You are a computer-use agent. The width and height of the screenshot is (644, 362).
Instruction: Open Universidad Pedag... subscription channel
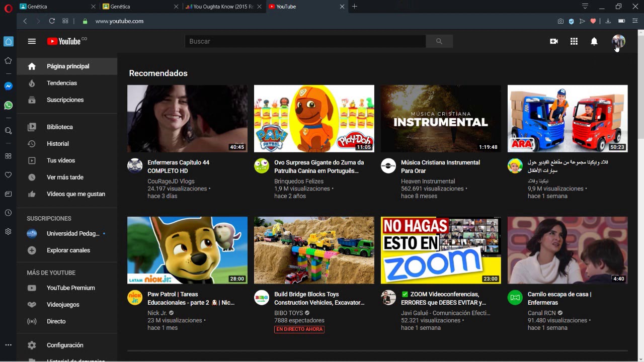coord(67,234)
